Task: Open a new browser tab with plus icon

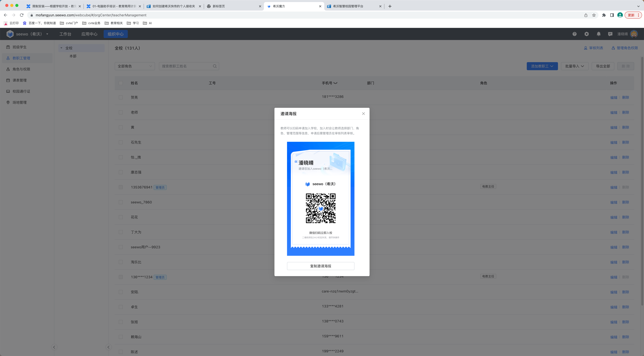Action: [x=390, y=6]
